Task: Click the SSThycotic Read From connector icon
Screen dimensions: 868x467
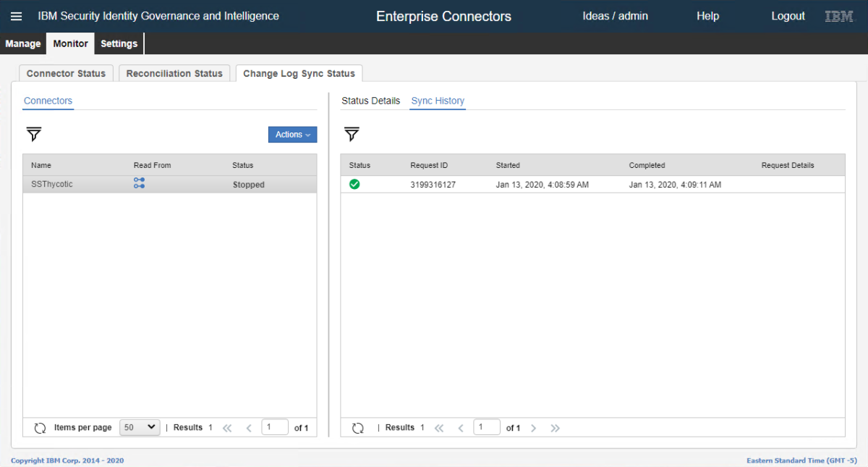Action: click(x=139, y=184)
